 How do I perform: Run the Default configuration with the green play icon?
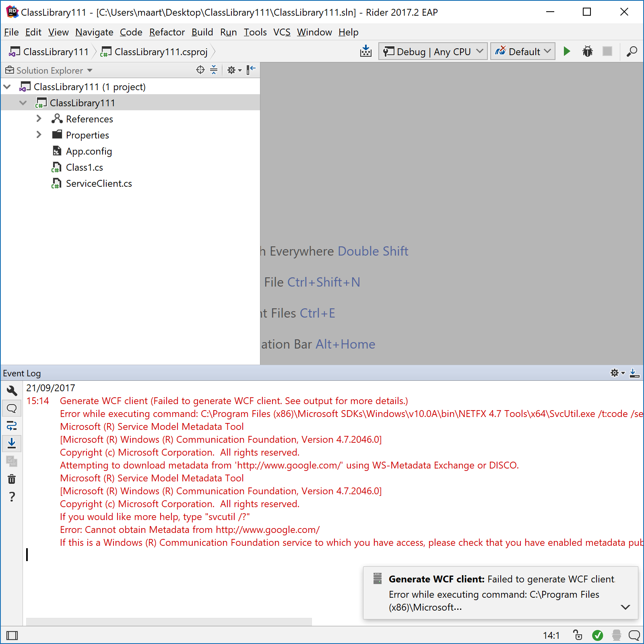pyautogui.click(x=567, y=52)
